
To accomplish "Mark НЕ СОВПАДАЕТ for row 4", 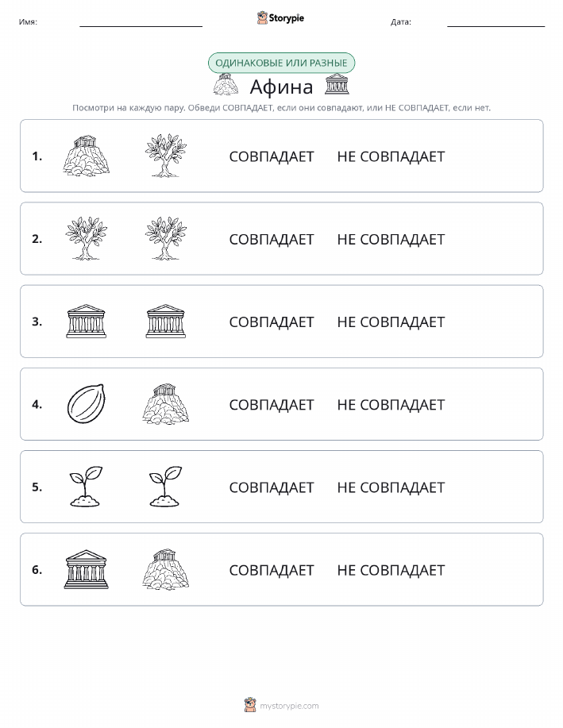I will click(x=391, y=405).
